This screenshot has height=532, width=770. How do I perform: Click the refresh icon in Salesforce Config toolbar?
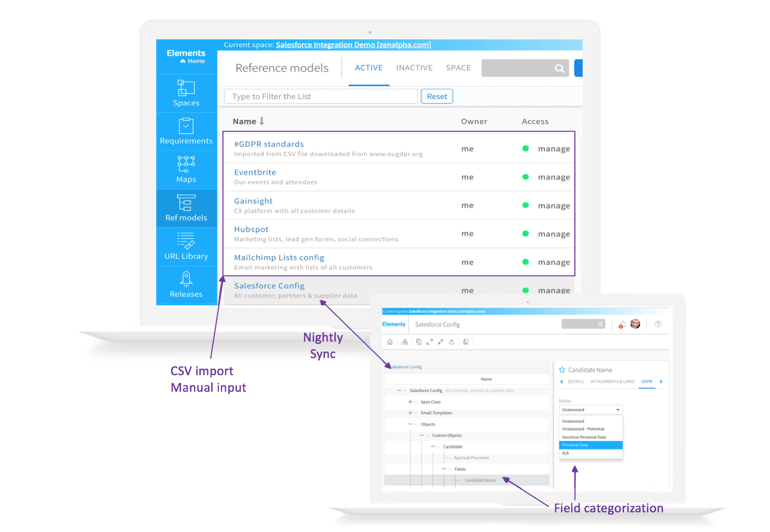point(452,342)
